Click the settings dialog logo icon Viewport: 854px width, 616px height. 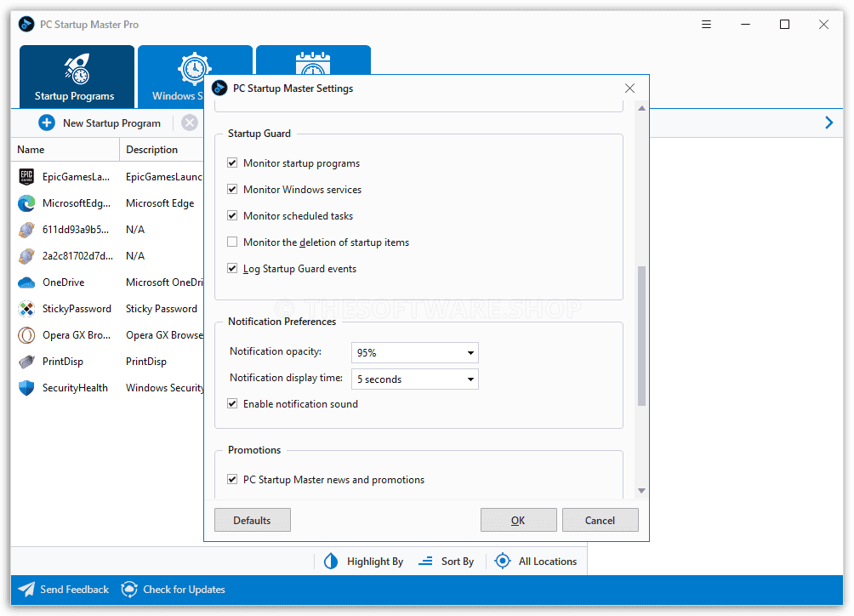pos(219,88)
